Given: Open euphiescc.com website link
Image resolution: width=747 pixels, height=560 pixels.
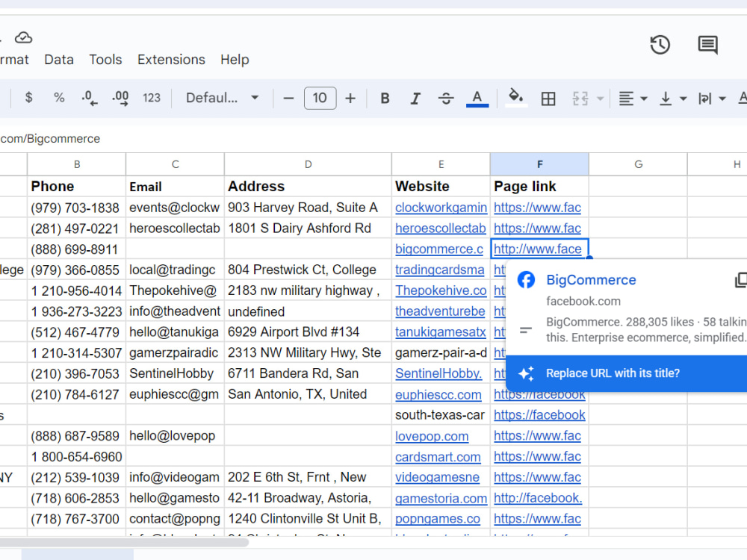Looking at the screenshot, I should click(438, 395).
